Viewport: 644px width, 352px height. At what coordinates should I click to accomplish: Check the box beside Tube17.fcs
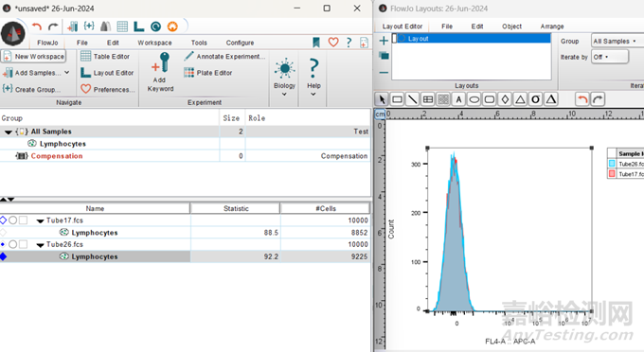(23, 220)
